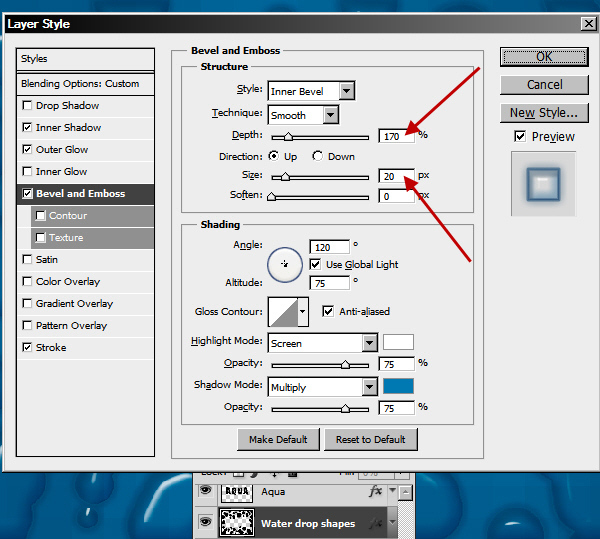Uncheck Use Global Light
Screen dimensions: 600x539
pos(315,264)
